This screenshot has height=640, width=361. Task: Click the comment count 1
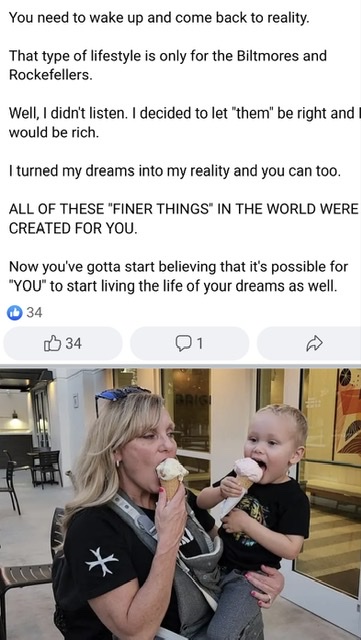point(199,344)
